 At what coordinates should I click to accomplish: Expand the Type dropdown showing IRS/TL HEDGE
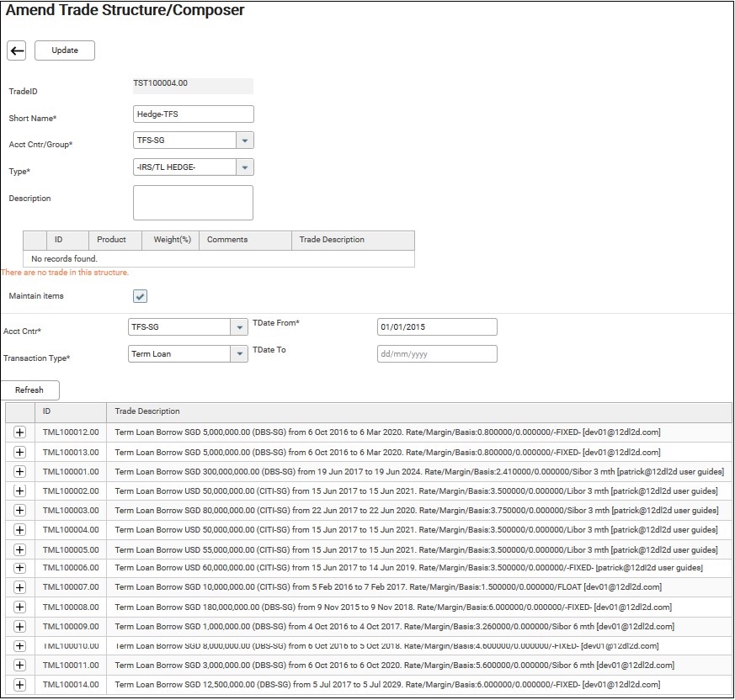coord(244,167)
